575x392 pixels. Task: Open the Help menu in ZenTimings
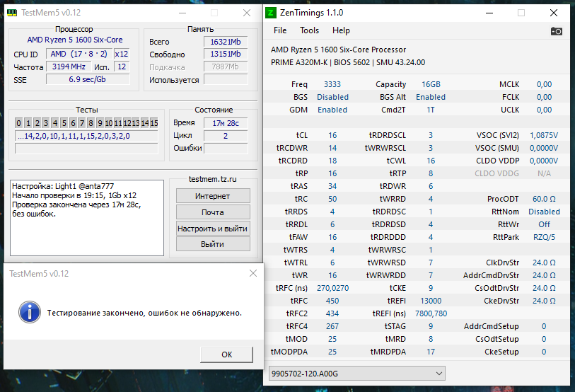341,30
